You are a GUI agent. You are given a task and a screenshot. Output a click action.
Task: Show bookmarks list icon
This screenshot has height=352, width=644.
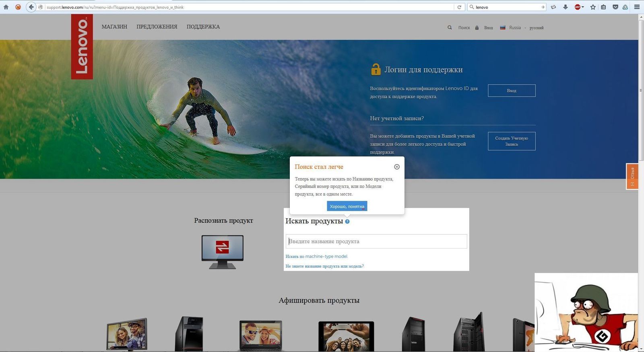point(603,7)
